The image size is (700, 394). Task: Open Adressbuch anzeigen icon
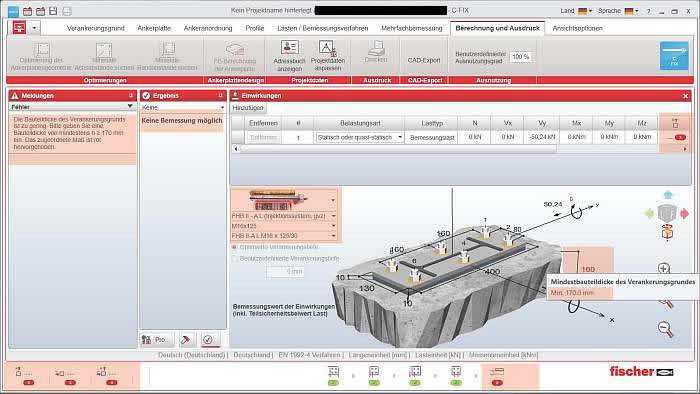290,47
